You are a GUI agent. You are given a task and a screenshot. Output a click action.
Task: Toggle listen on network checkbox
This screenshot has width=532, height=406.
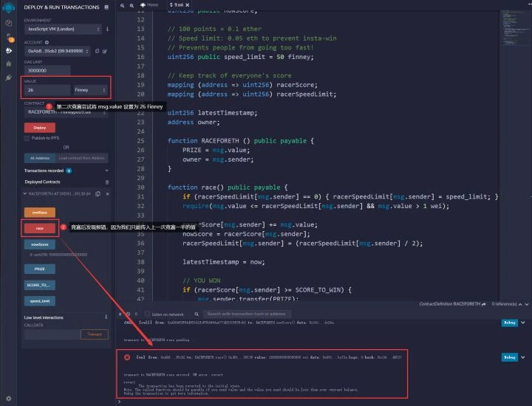(x=148, y=314)
